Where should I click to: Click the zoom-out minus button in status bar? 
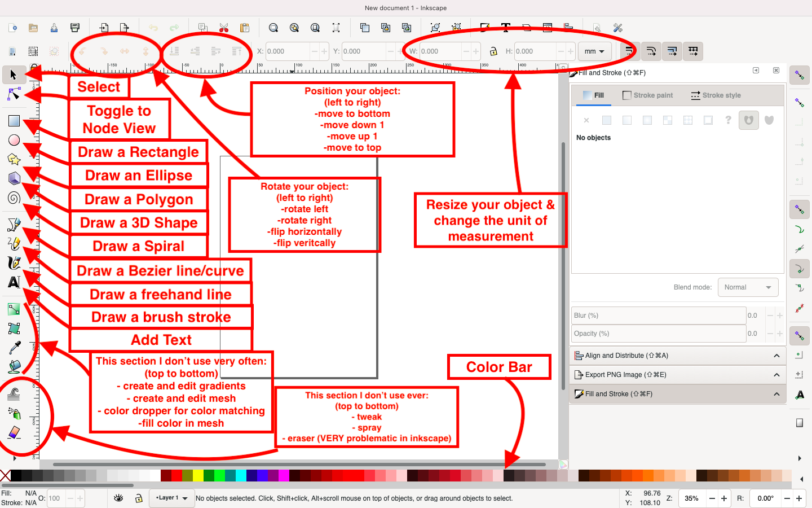[x=712, y=498]
